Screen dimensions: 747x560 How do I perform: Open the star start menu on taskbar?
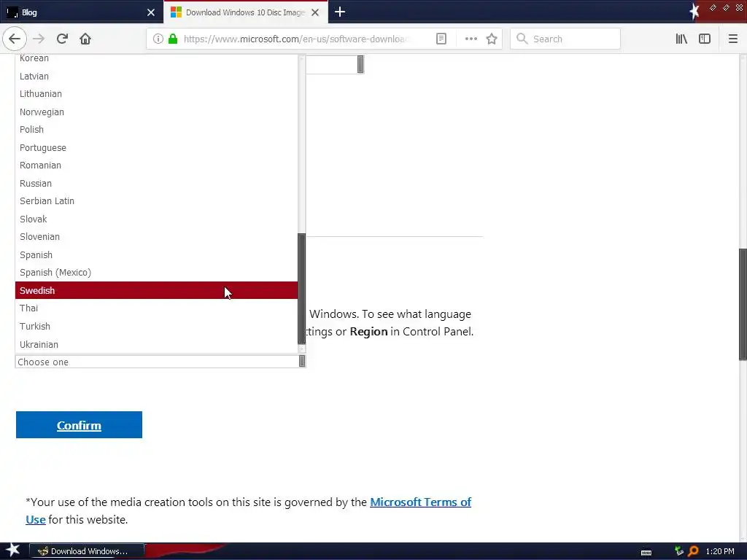[13, 551]
